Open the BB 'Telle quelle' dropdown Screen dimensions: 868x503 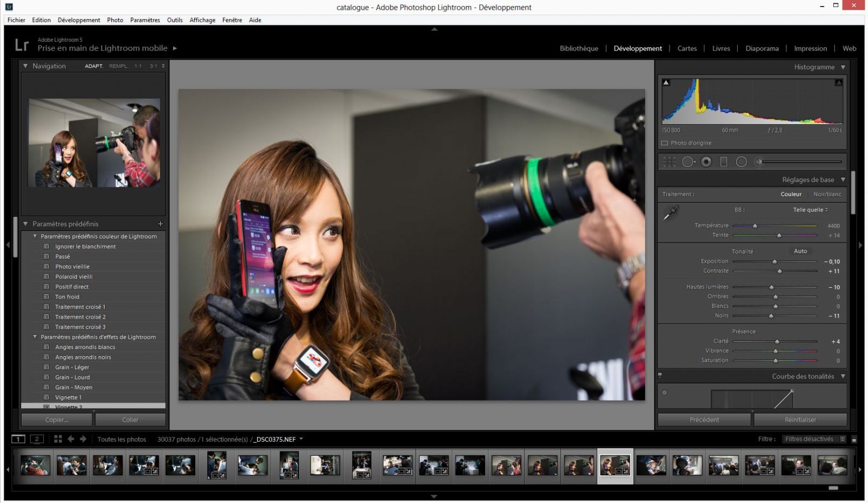click(810, 210)
